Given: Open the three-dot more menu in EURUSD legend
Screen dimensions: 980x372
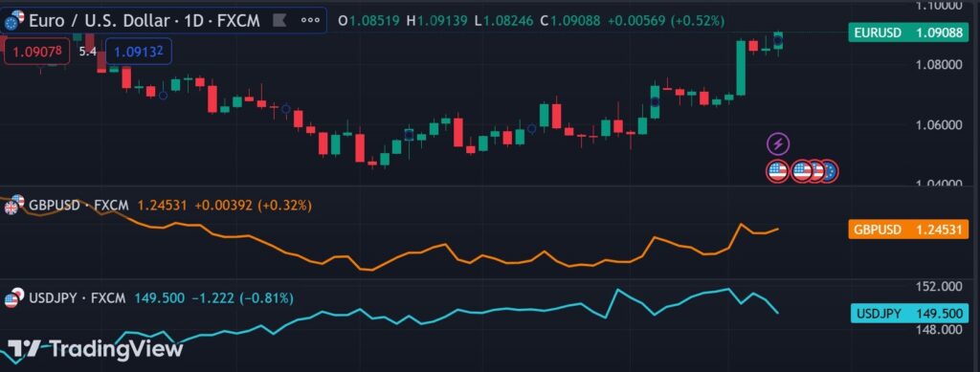Looking at the screenshot, I should coord(310,21).
